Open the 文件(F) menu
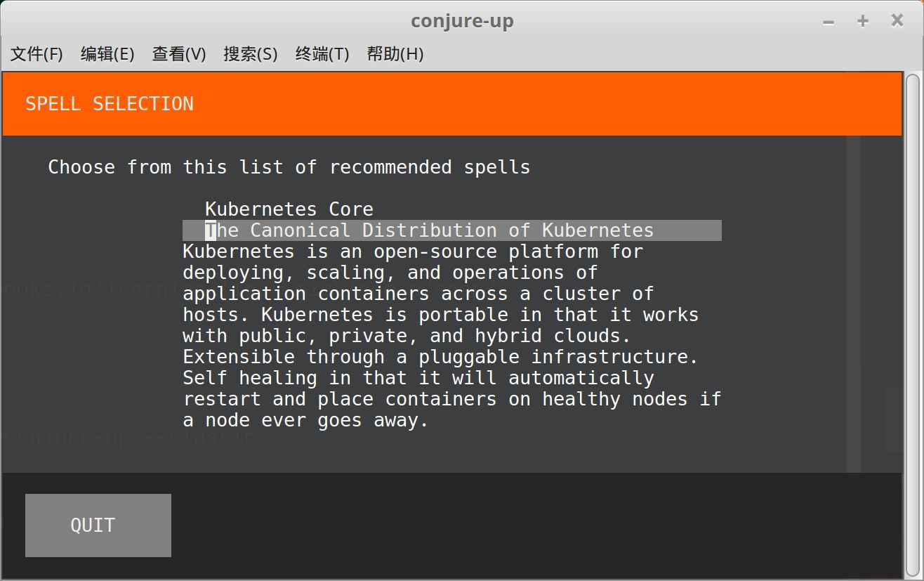Image resolution: width=924 pixels, height=581 pixels. coord(37,54)
